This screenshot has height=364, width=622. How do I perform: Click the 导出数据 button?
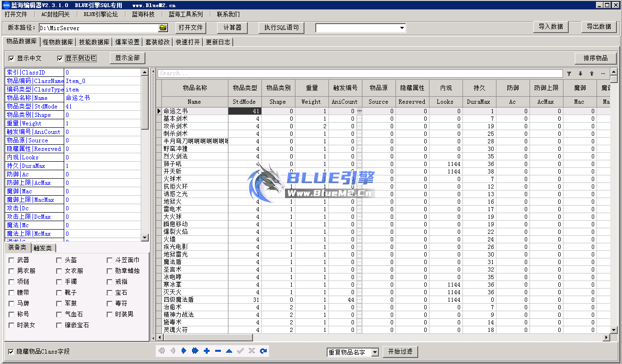[x=599, y=27]
